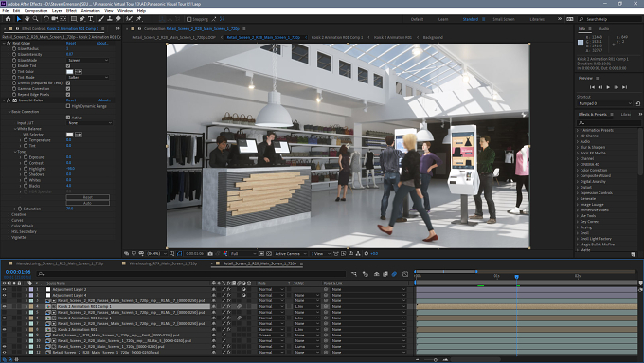Open About link for Lumetri Color
The image size is (644, 363).
click(104, 100)
